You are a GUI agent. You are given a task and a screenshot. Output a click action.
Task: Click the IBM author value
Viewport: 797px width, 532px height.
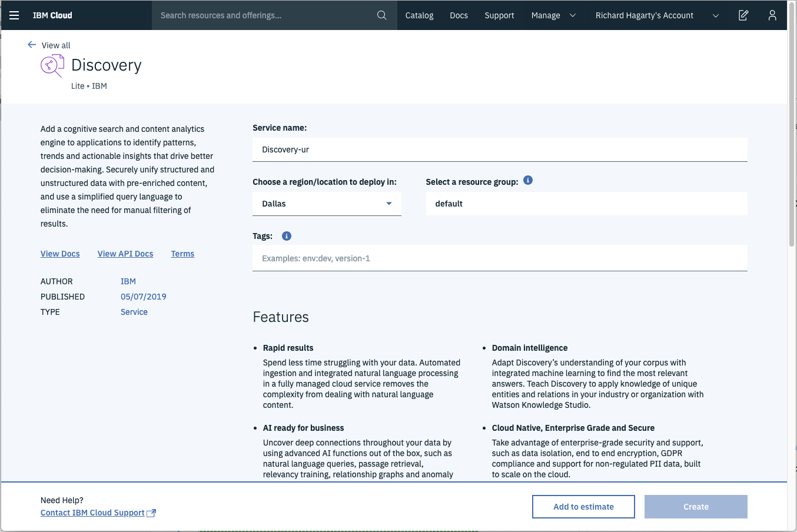coord(128,281)
